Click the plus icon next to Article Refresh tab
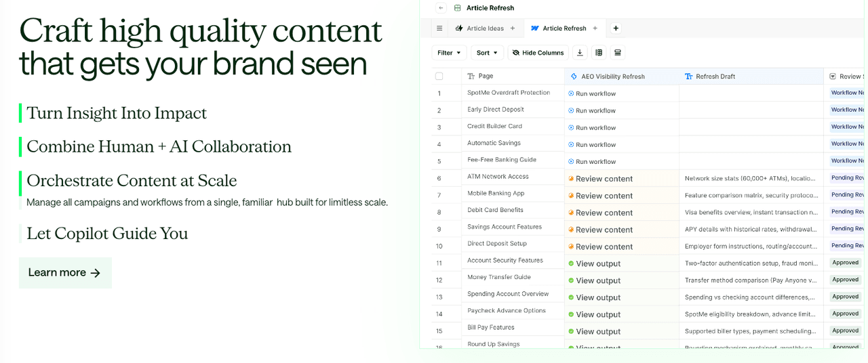The width and height of the screenshot is (868, 363). 595,28
